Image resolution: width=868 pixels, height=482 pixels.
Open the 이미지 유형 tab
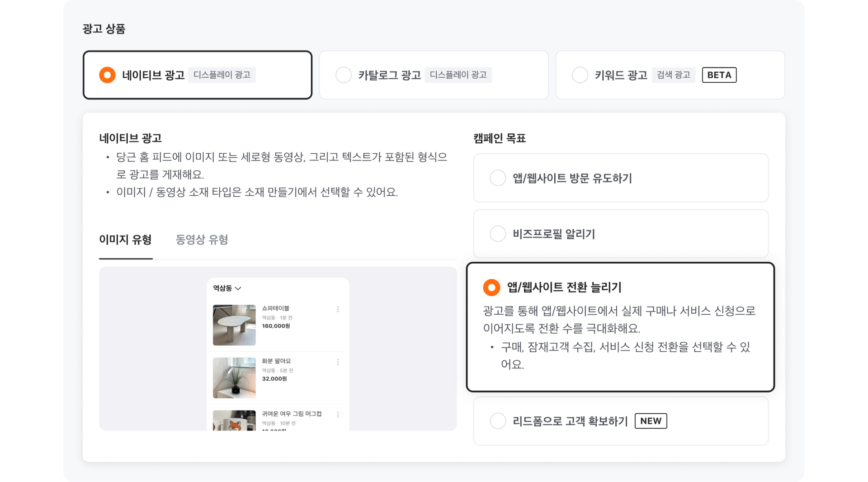(125, 240)
